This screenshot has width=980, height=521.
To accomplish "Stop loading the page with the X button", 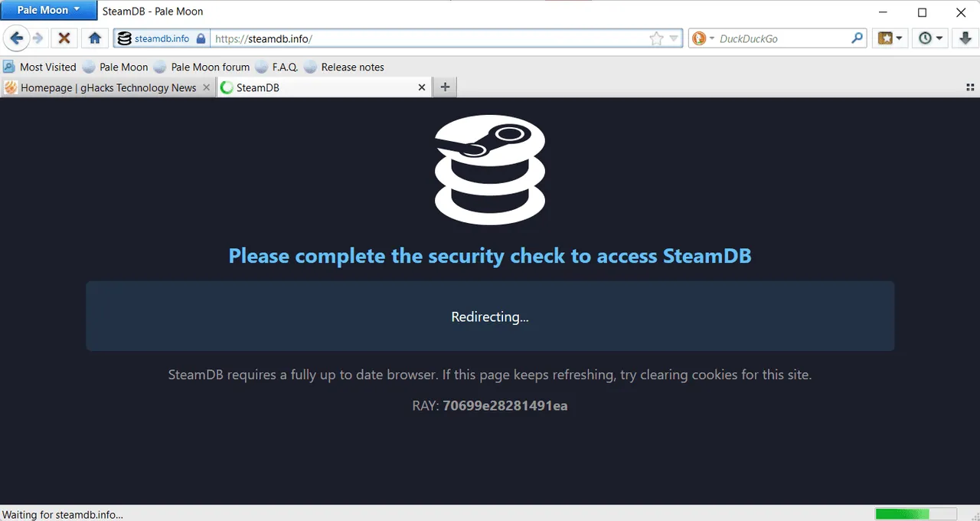I will coord(64,38).
